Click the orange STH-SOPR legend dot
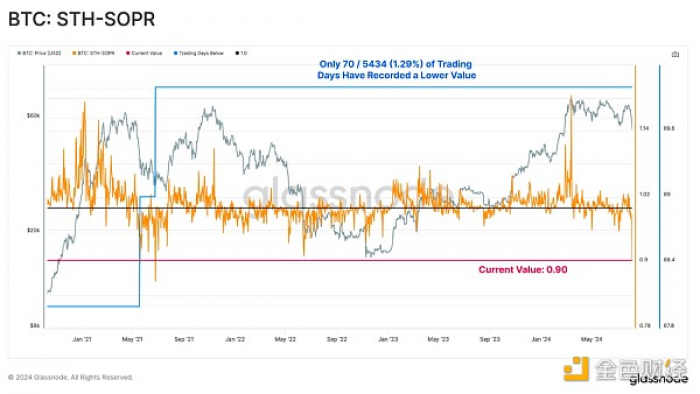The width and height of the screenshot is (700, 394). click(x=74, y=53)
